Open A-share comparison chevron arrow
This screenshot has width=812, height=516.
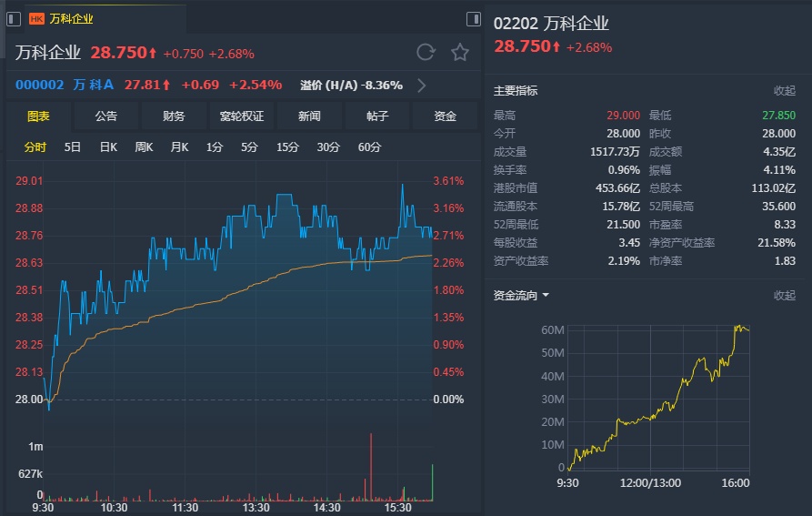click(x=422, y=86)
